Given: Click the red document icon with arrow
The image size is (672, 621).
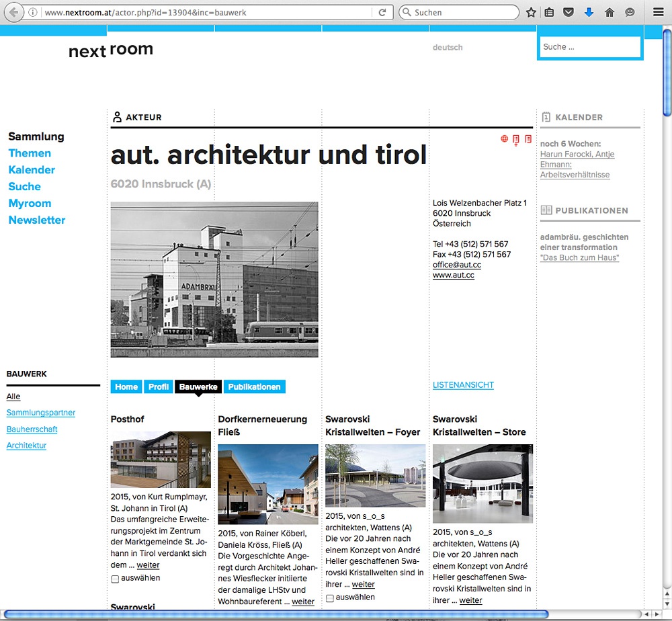Looking at the screenshot, I should 516,140.
